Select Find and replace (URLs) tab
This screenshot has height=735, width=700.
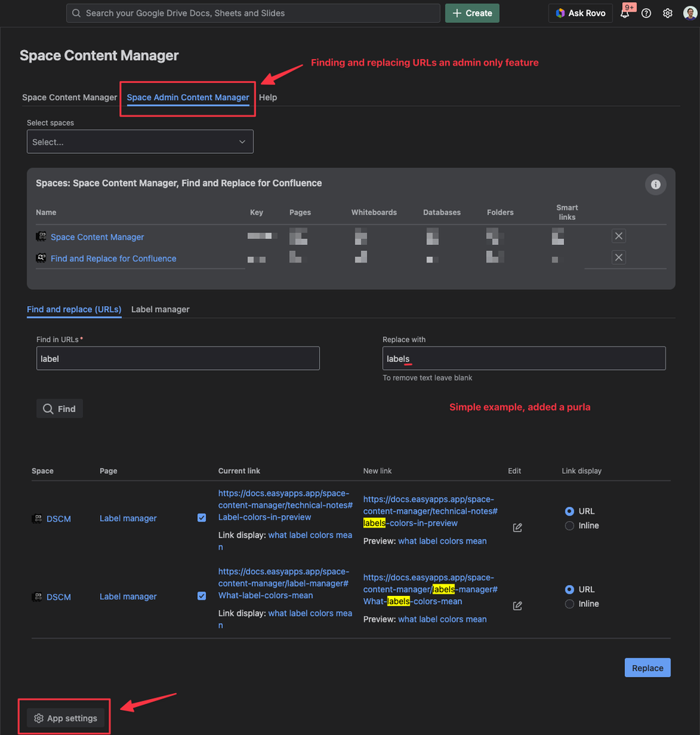click(x=74, y=309)
